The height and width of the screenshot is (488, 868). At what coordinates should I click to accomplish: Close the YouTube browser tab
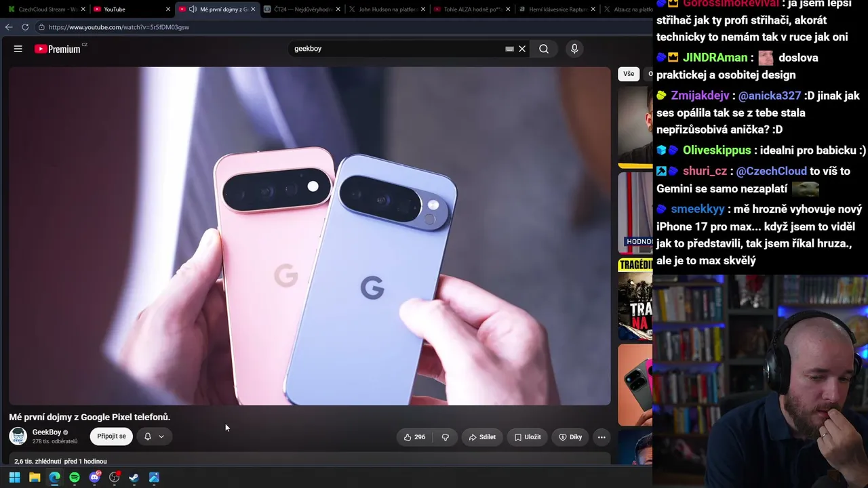click(x=168, y=9)
